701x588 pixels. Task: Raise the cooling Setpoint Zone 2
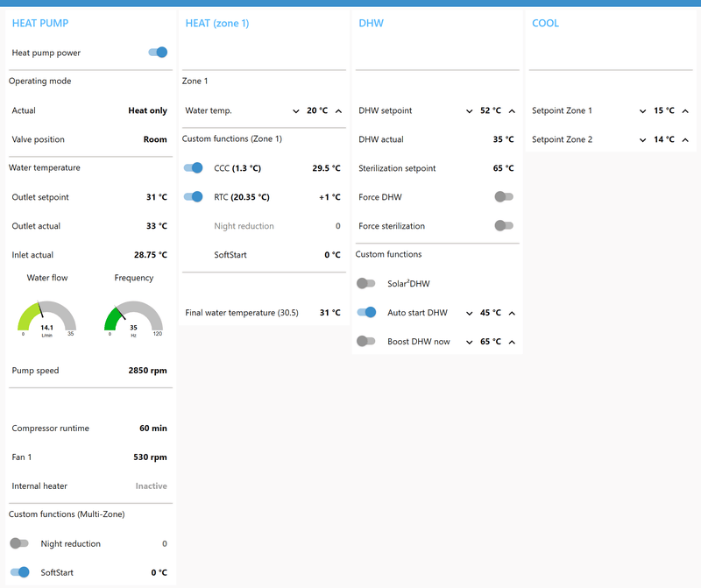685,140
